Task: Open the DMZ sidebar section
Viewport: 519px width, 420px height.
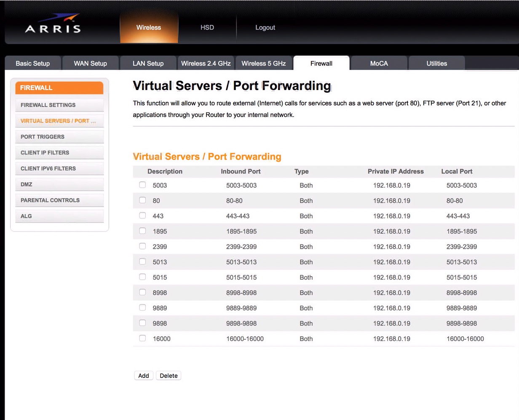Action: (x=59, y=184)
